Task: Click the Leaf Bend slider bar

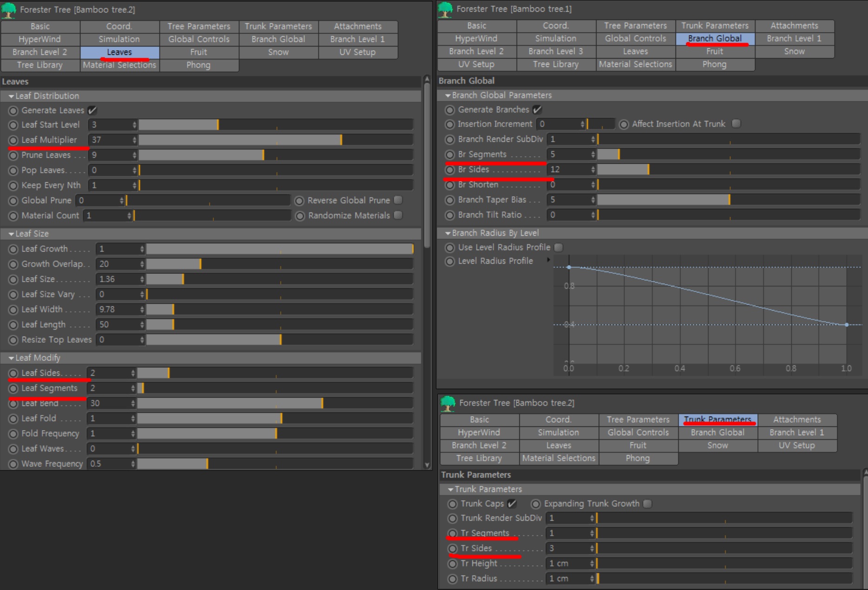Action: pos(275,404)
